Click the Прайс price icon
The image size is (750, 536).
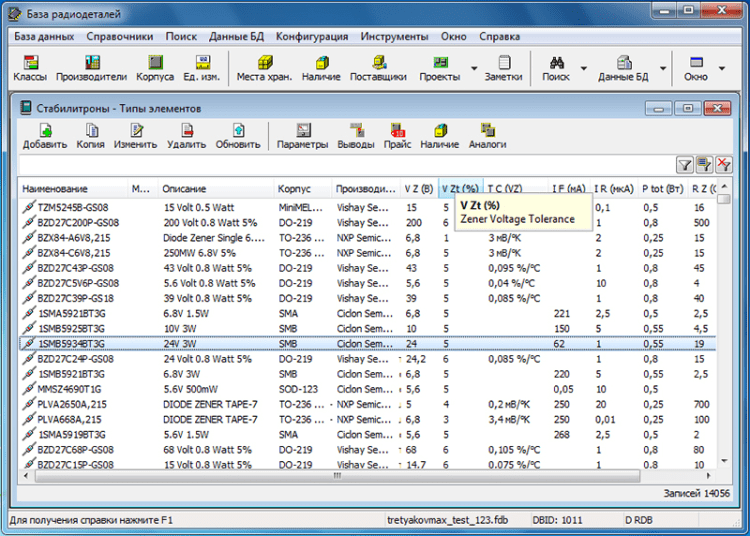[x=397, y=136]
